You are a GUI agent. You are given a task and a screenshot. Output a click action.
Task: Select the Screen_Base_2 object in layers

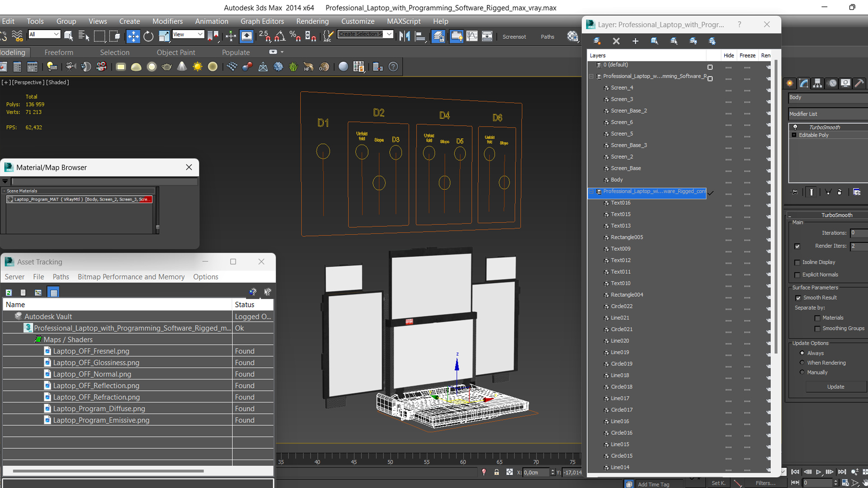tap(629, 111)
